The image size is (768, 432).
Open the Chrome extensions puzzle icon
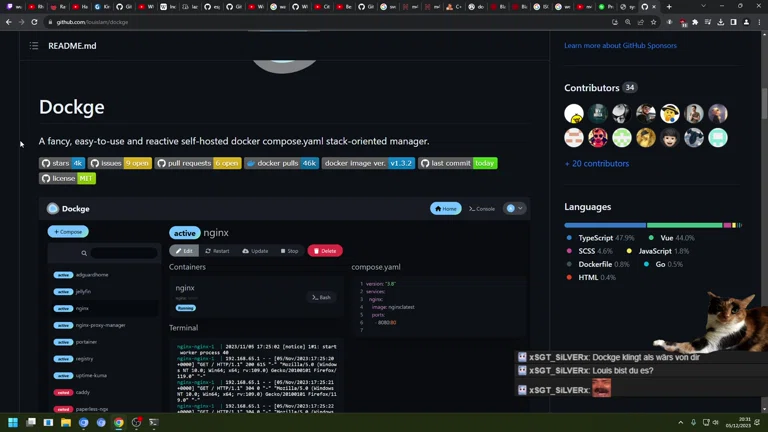(x=695, y=22)
